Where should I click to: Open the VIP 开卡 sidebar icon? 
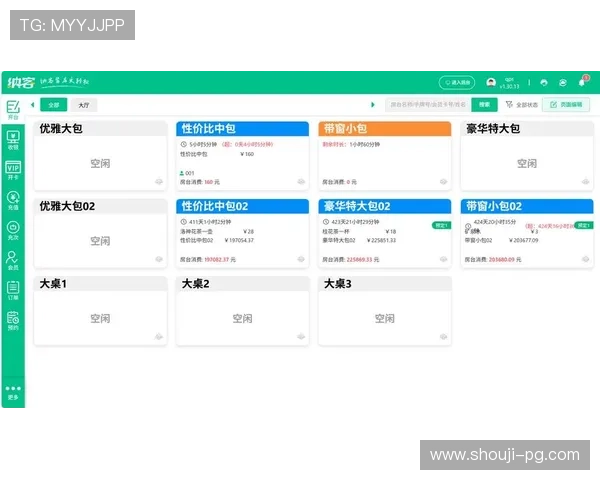[x=13, y=170]
